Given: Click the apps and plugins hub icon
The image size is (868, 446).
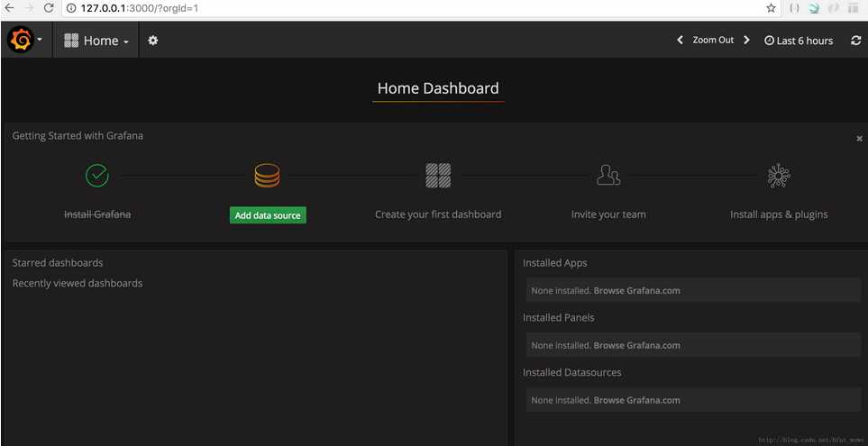Looking at the screenshot, I should (x=779, y=176).
